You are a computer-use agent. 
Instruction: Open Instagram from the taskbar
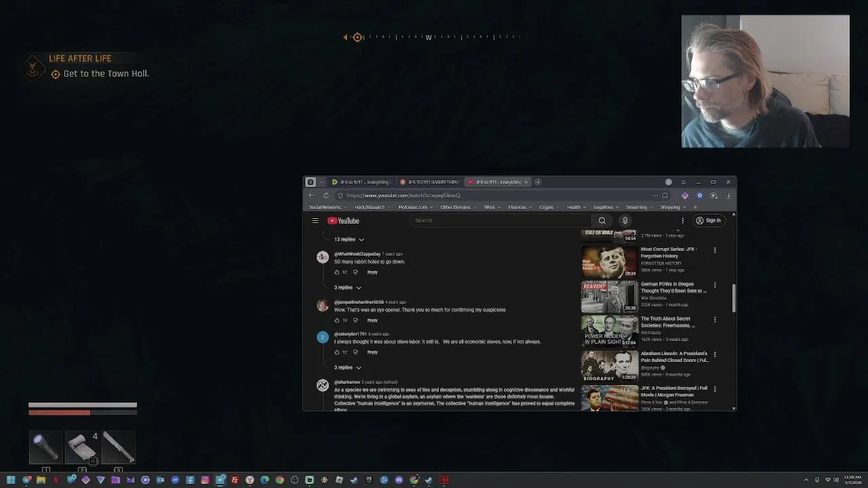tap(205, 480)
